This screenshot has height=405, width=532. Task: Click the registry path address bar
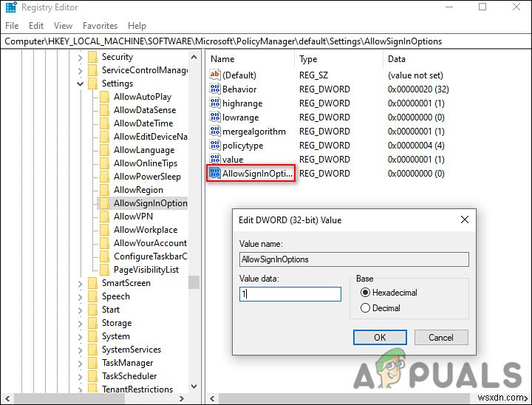pos(266,41)
